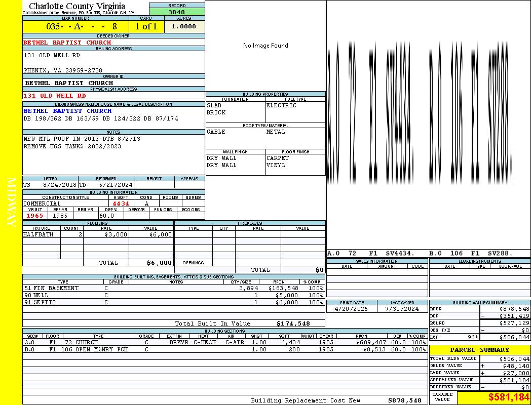Click the "1 of 1" card indicator

tap(146, 26)
